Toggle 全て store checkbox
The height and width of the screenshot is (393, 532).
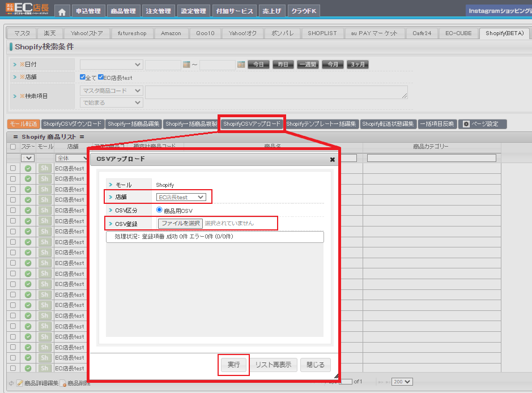[83, 77]
